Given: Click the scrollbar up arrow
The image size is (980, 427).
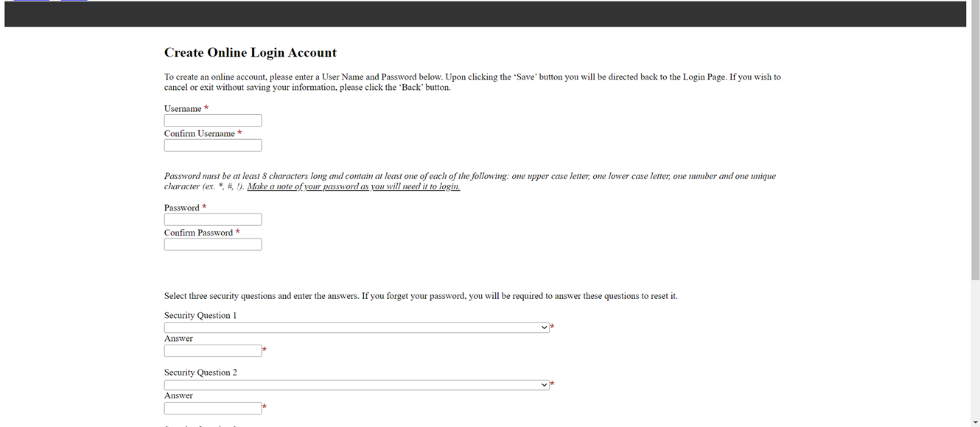Looking at the screenshot, I should (x=975, y=4).
